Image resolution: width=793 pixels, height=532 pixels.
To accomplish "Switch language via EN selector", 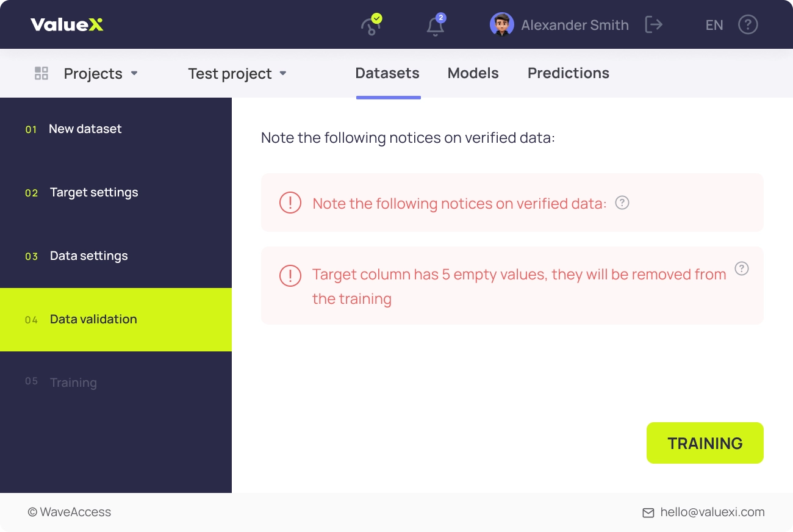I will 714,25.
